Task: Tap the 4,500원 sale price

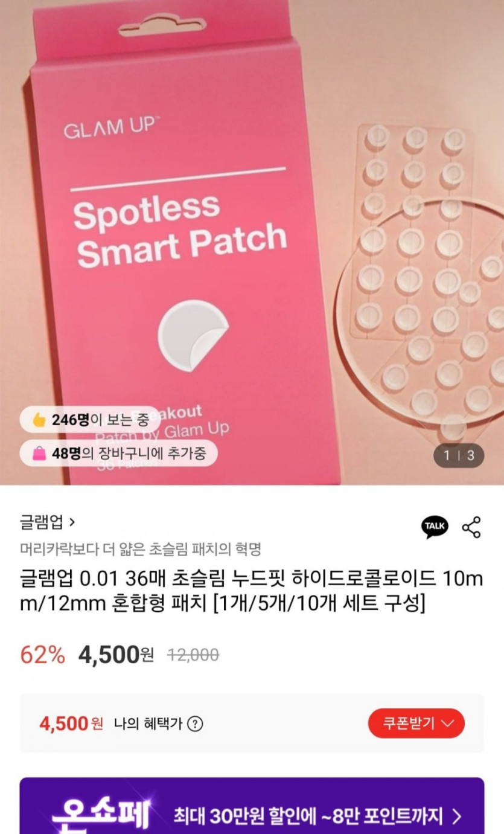Action: [116, 655]
